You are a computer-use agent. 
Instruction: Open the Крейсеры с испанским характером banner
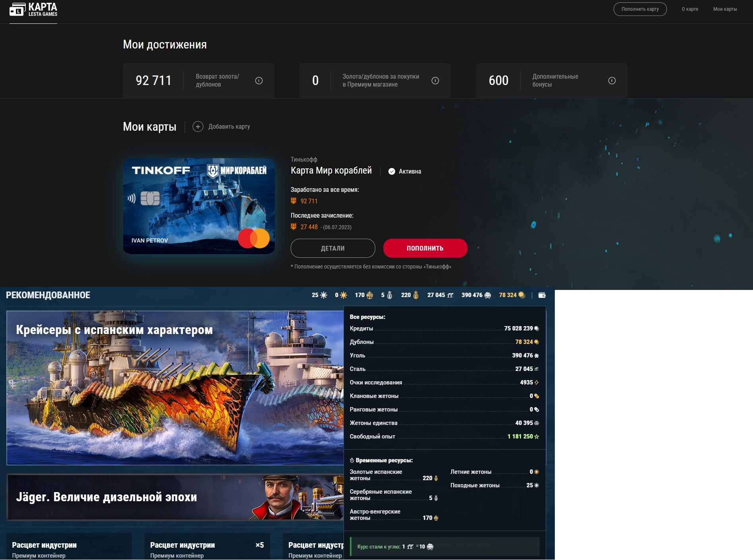[175, 388]
